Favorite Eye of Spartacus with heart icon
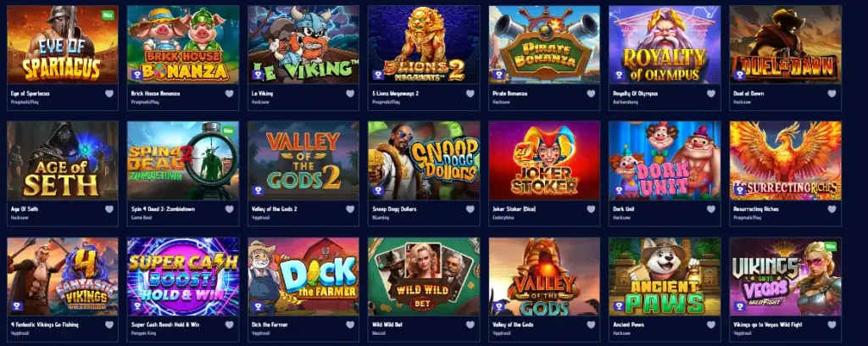Screen dimensions: 868x346 (x=109, y=93)
